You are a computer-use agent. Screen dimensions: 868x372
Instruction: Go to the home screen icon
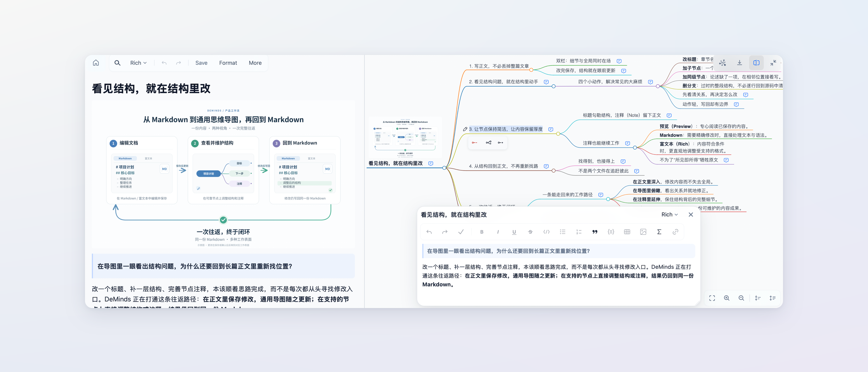coord(96,63)
